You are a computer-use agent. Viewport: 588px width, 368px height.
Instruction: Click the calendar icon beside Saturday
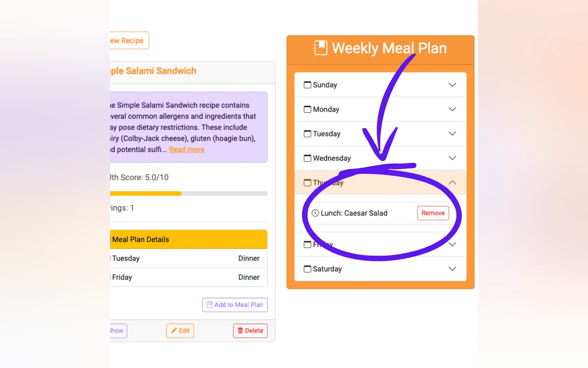click(x=307, y=269)
